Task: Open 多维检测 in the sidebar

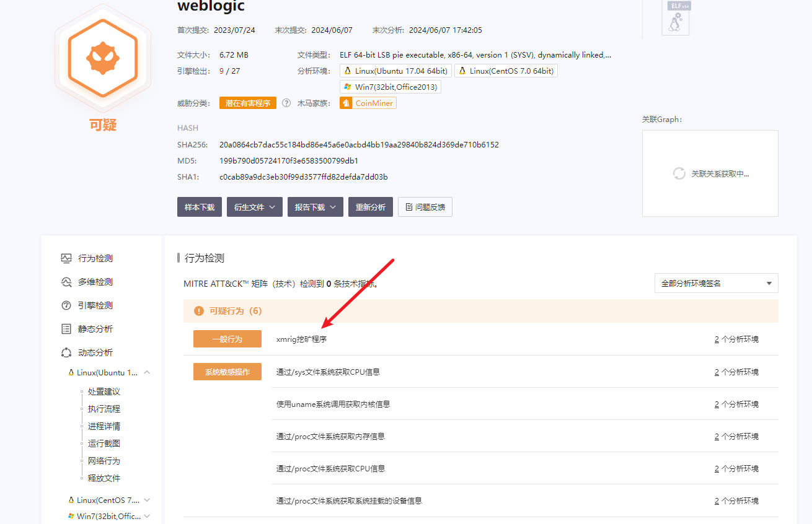Action: tap(95, 282)
